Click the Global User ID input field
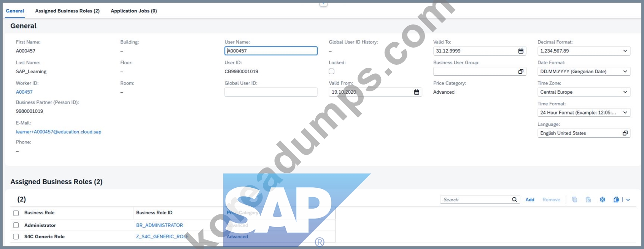The height and width of the screenshot is (249, 644). pos(271,92)
